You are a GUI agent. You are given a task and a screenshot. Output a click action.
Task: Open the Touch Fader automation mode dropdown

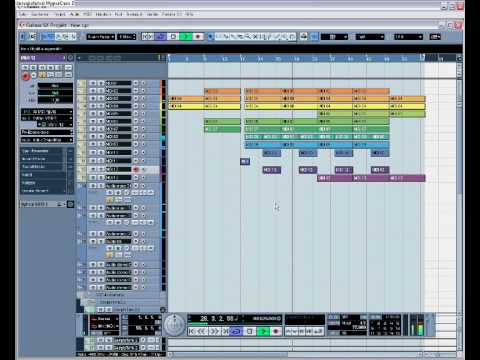[101, 37]
